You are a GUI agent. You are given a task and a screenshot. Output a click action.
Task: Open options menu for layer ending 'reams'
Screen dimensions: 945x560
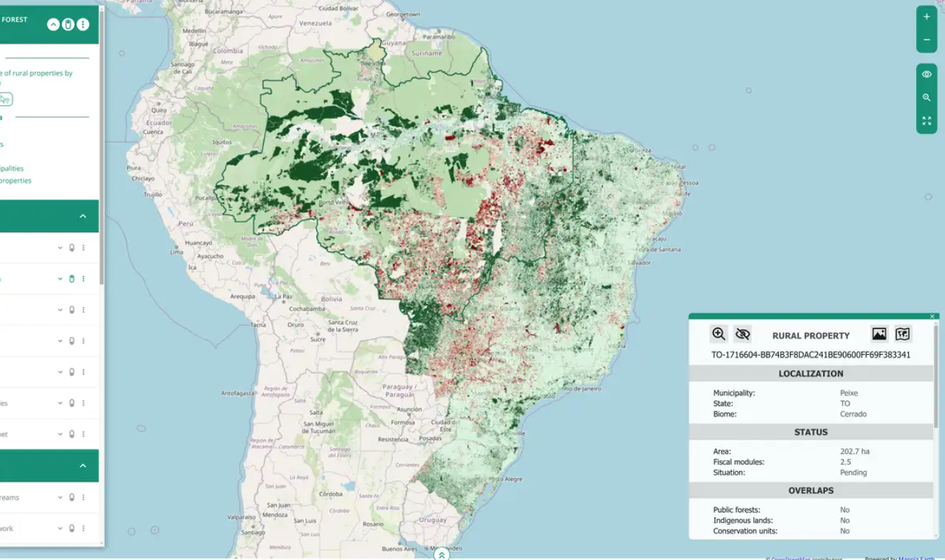(83, 497)
